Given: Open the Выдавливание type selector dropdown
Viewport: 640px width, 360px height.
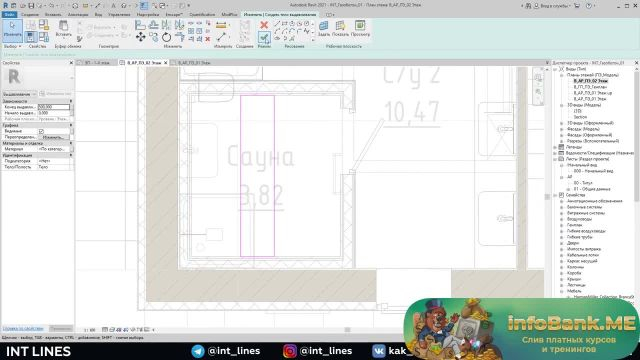Looking at the screenshot, I should 20,94.
